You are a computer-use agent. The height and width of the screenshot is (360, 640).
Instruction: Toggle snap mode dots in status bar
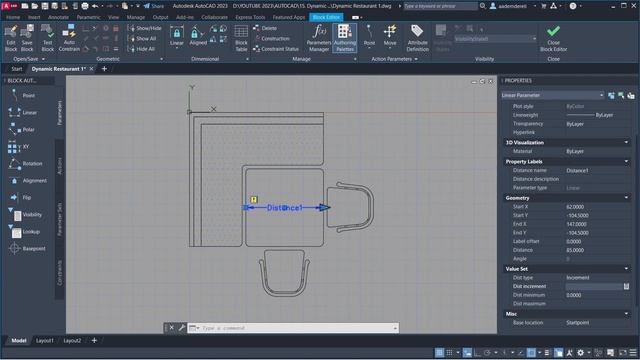tap(449, 352)
